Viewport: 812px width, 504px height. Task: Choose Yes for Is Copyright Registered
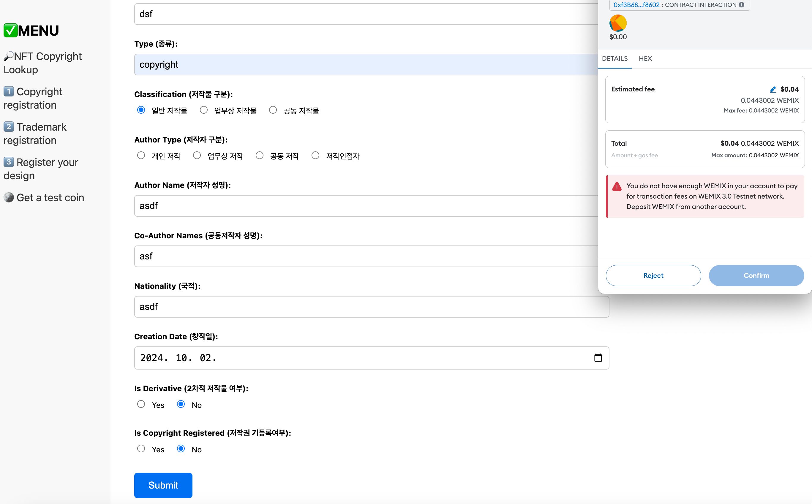(x=141, y=449)
